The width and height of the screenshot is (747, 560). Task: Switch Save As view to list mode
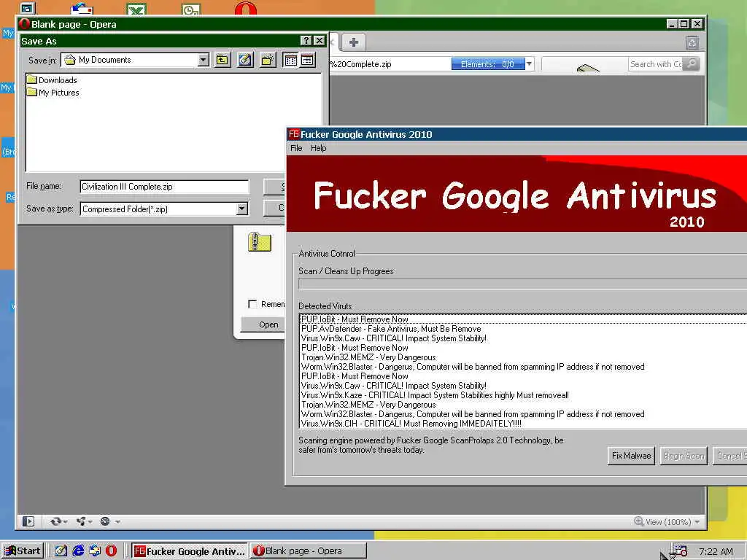pos(290,60)
